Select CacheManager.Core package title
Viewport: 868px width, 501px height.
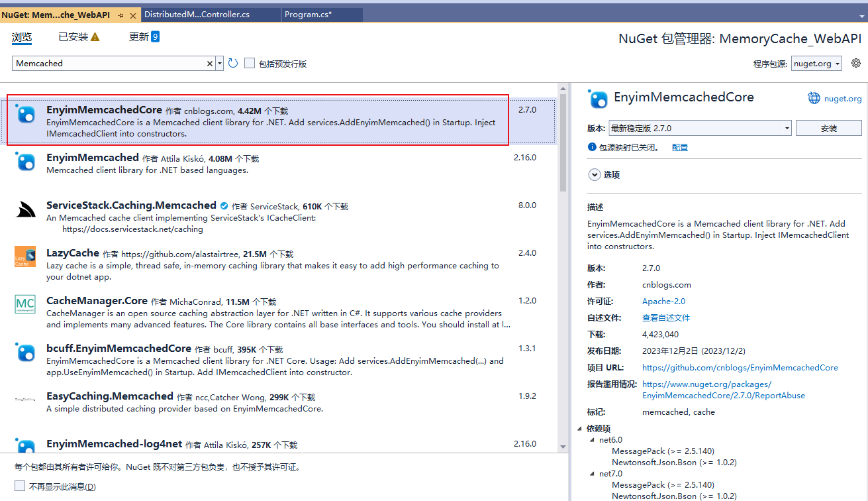[x=97, y=301]
